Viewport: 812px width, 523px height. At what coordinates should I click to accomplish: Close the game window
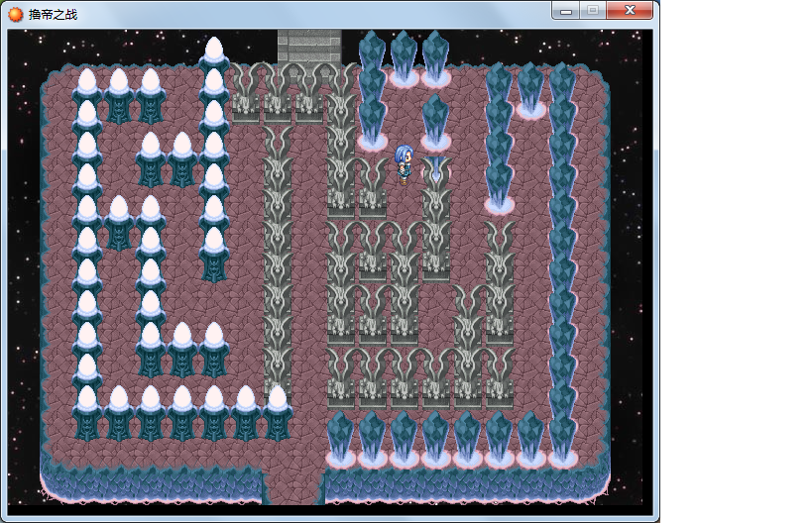point(630,10)
